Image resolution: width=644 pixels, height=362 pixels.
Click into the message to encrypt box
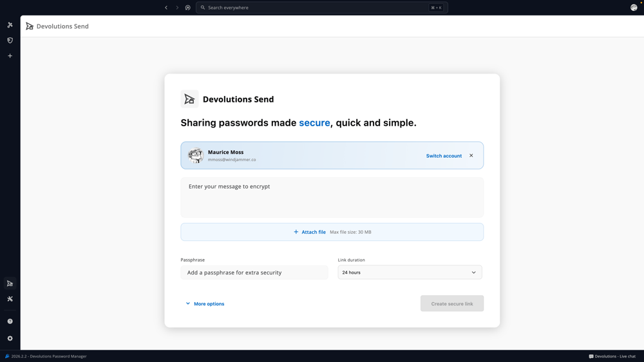[x=332, y=197]
